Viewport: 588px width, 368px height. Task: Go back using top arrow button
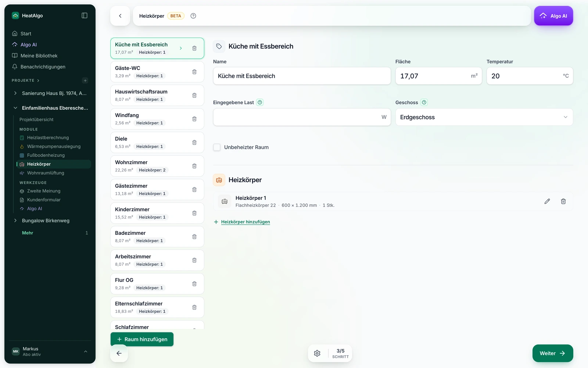120,16
